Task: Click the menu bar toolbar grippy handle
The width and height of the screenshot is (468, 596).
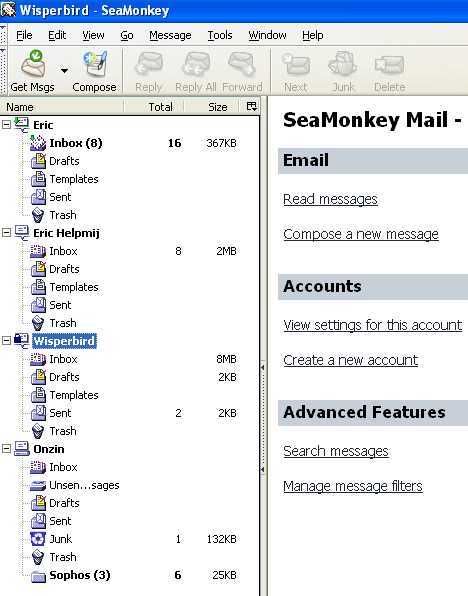Action: click(x=3, y=35)
